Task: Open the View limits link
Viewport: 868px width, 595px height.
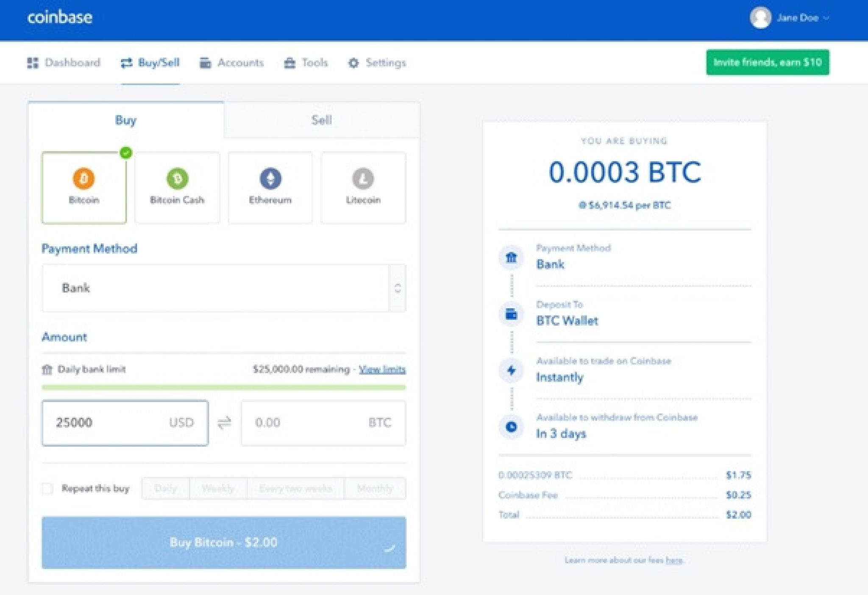Action: tap(382, 369)
